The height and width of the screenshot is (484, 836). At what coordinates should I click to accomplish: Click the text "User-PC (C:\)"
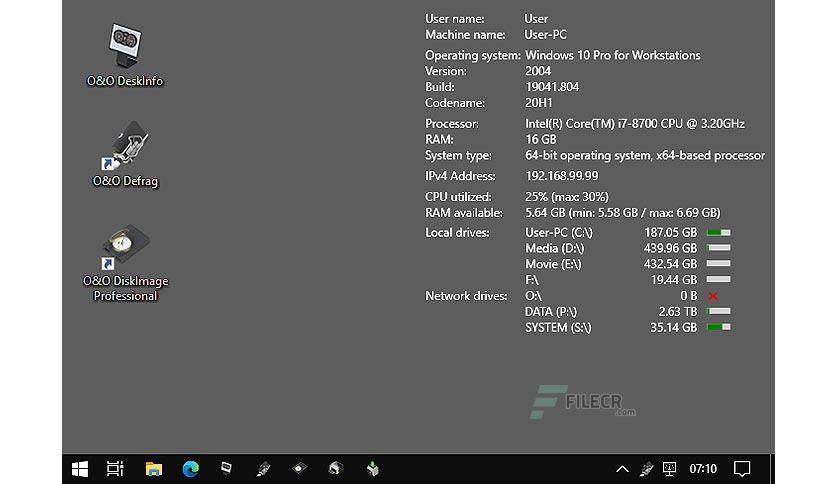[x=559, y=233]
